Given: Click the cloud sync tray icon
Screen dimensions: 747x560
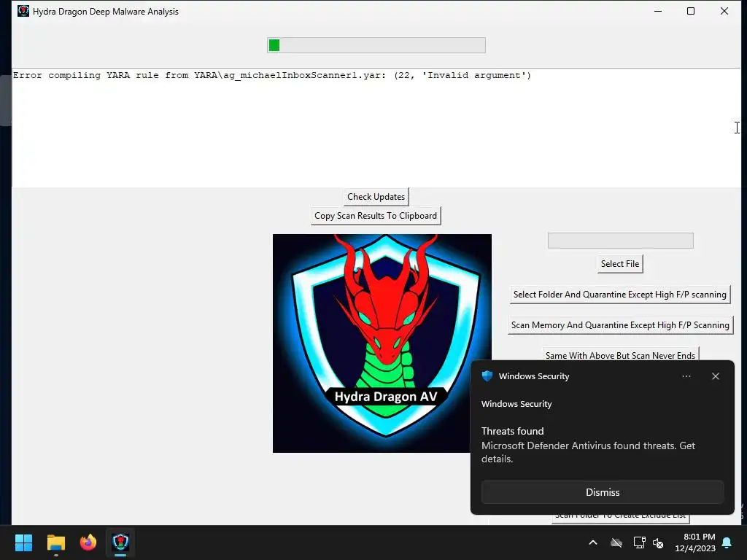Looking at the screenshot, I should (616, 542).
